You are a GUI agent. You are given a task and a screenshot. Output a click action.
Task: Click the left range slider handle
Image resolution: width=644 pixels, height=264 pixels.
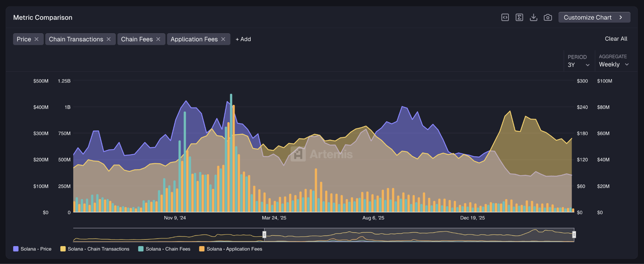tap(264, 234)
